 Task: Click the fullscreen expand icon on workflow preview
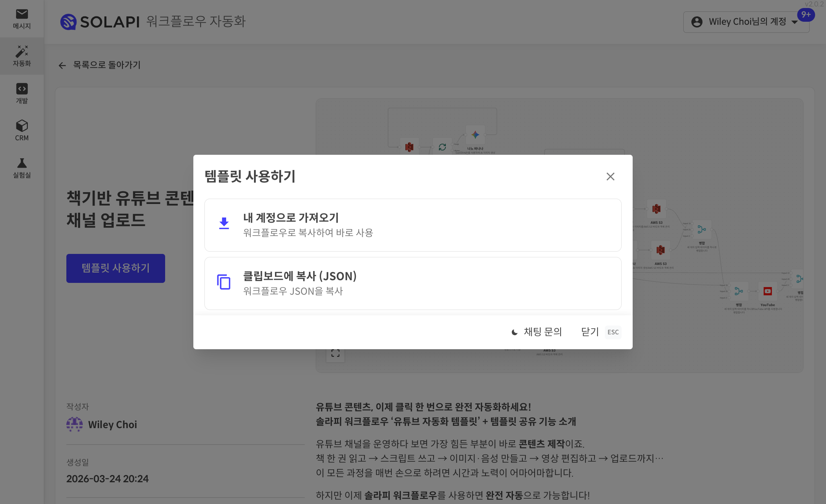pos(335,353)
